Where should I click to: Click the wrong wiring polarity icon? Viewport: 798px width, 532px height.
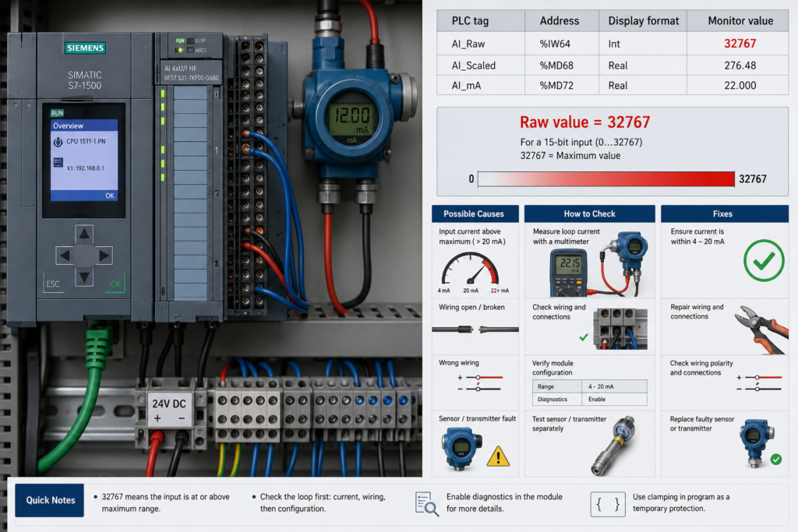click(x=481, y=383)
